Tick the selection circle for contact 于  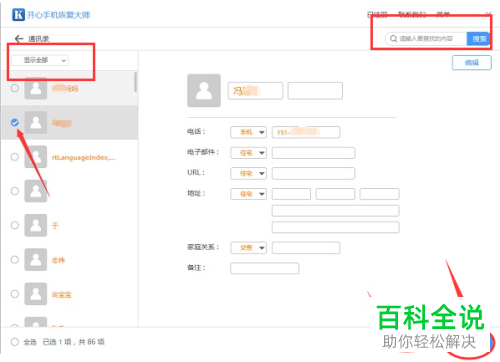[15, 225]
